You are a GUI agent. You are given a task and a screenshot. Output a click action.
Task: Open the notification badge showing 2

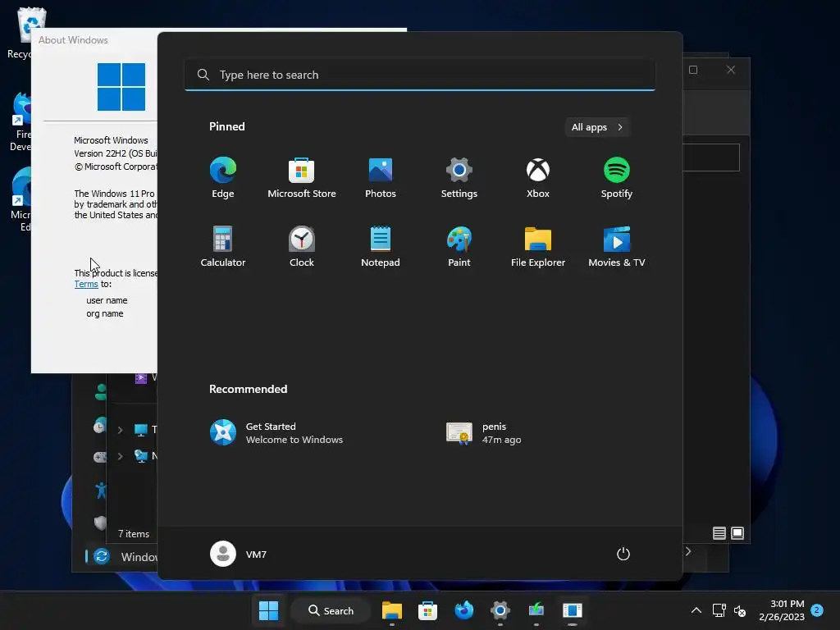click(x=817, y=609)
